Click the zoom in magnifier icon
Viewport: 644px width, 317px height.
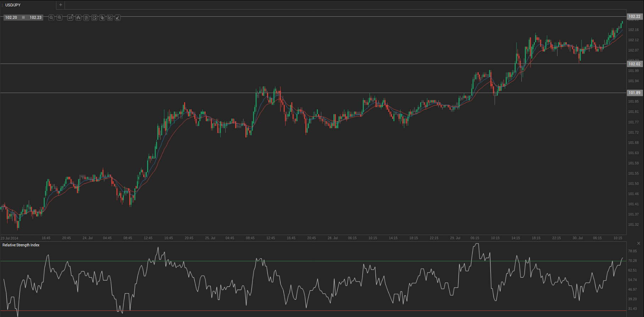[60, 17]
